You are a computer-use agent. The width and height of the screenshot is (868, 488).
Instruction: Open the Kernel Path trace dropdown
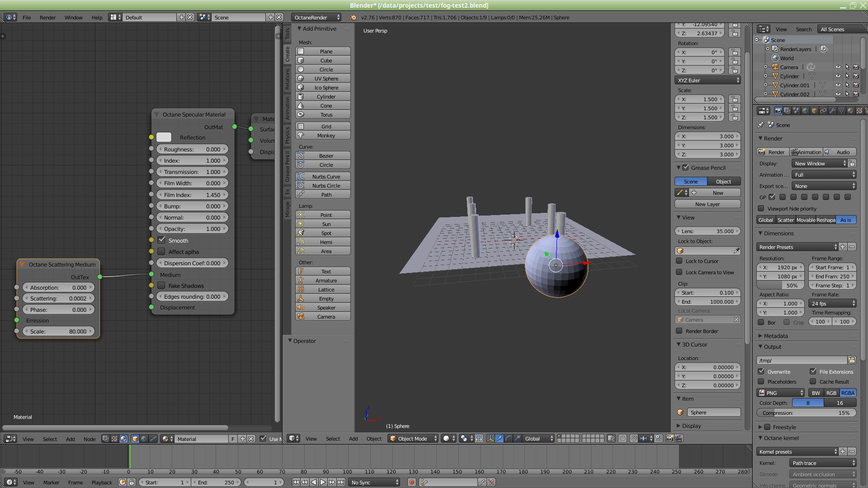[823, 463]
